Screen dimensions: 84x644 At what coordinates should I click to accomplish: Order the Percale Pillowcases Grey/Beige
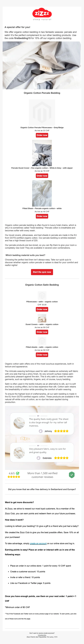(42, 135)
